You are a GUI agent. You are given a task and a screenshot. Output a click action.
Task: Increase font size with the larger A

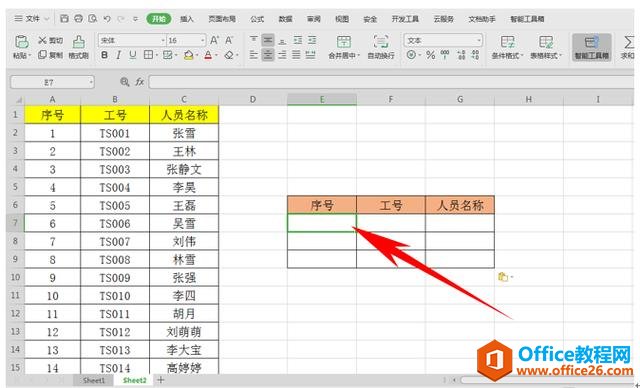click(x=214, y=40)
